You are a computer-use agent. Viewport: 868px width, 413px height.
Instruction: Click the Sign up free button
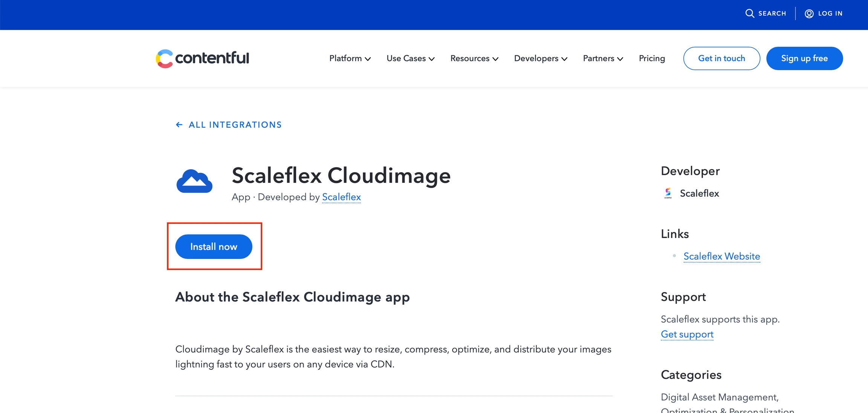coord(804,58)
